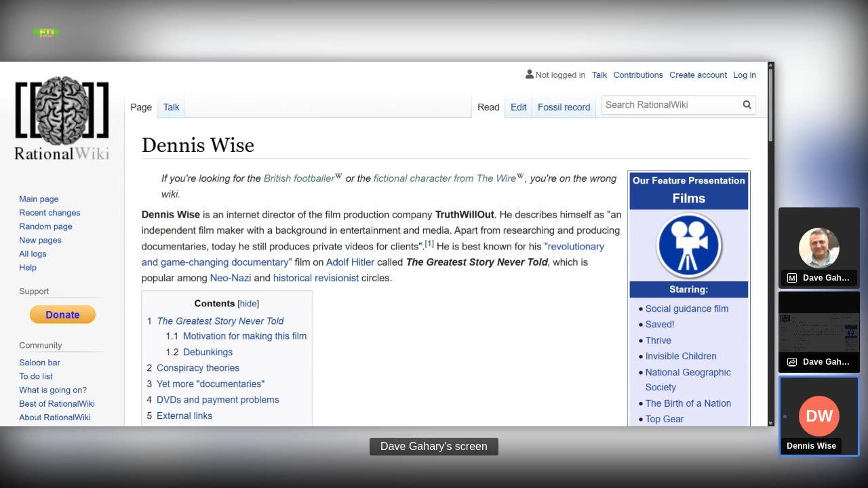Collapse contents with the hide toggle
868x488 pixels.
[248, 304]
